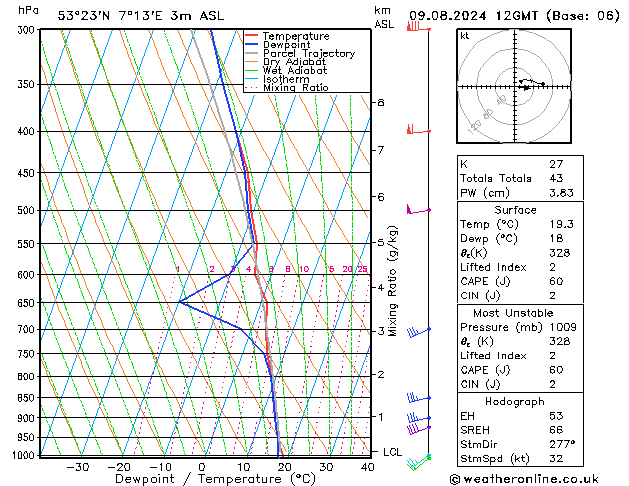The image size is (629, 486).
Task: Click the LCL marker label
Action: [392, 452]
